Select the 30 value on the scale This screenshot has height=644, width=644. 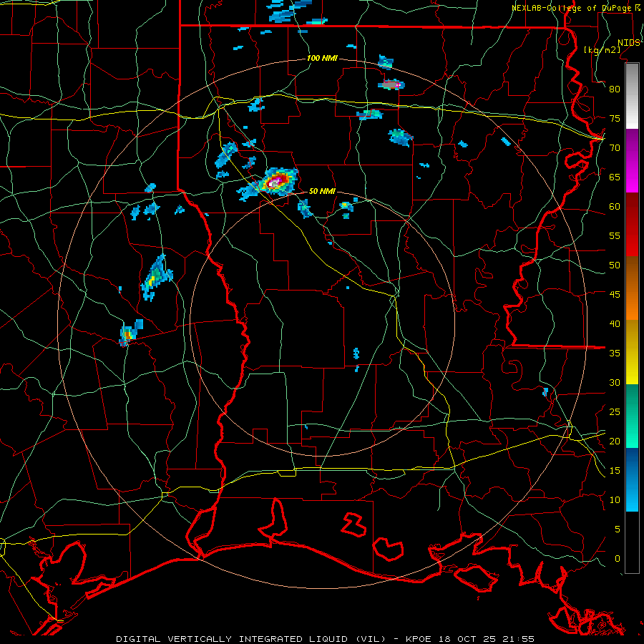tap(615, 382)
